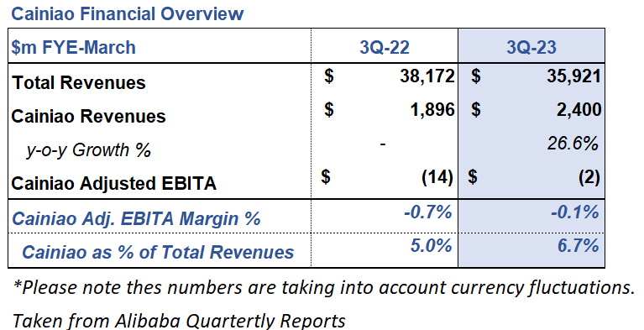Click the 26.6% growth value
Screen dimensions: 644x330
[x=573, y=144]
